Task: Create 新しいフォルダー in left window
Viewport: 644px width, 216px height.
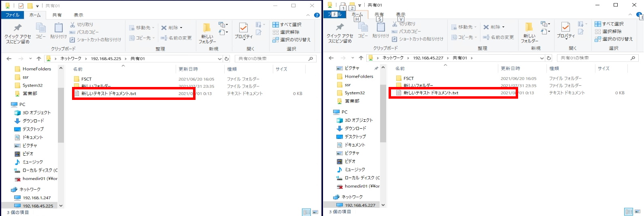Action: pyautogui.click(x=207, y=33)
